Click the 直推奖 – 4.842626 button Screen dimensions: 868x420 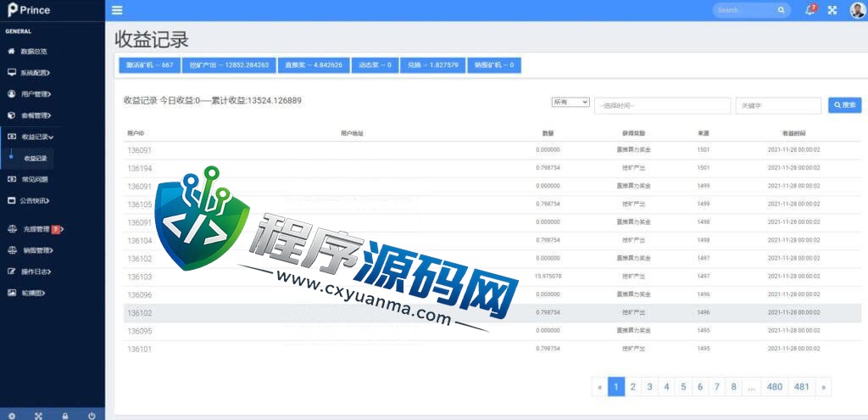[x=314, y=64]
